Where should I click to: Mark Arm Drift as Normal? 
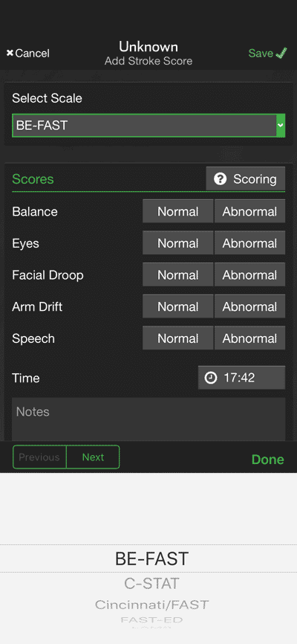point(178,306)
